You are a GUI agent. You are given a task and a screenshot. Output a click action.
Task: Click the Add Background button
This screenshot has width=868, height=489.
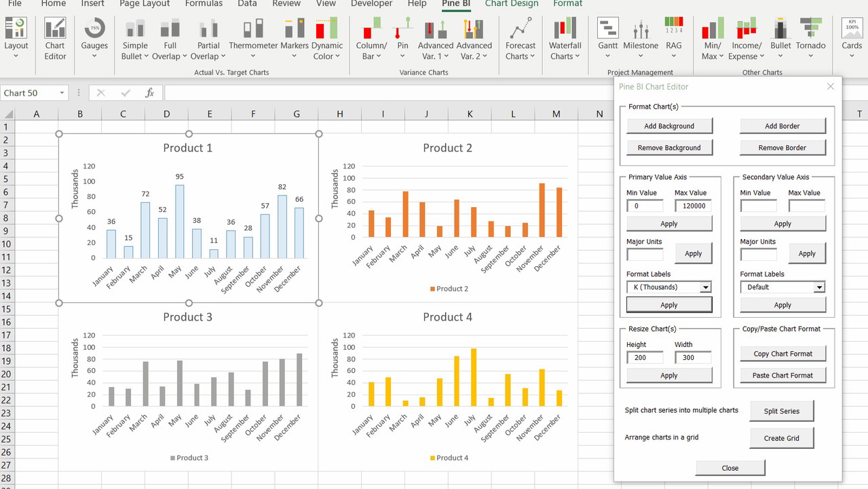coord(668,126)
